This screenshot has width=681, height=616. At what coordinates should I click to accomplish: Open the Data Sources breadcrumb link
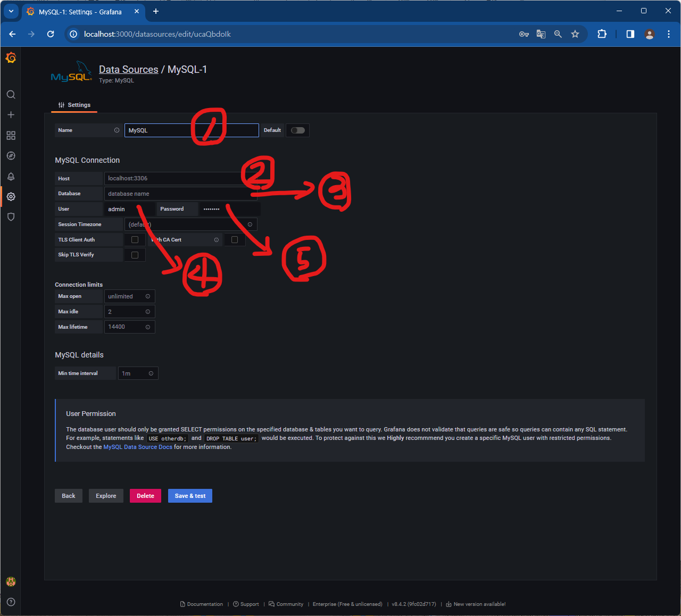pyautogui.click(x=128, y=70)
